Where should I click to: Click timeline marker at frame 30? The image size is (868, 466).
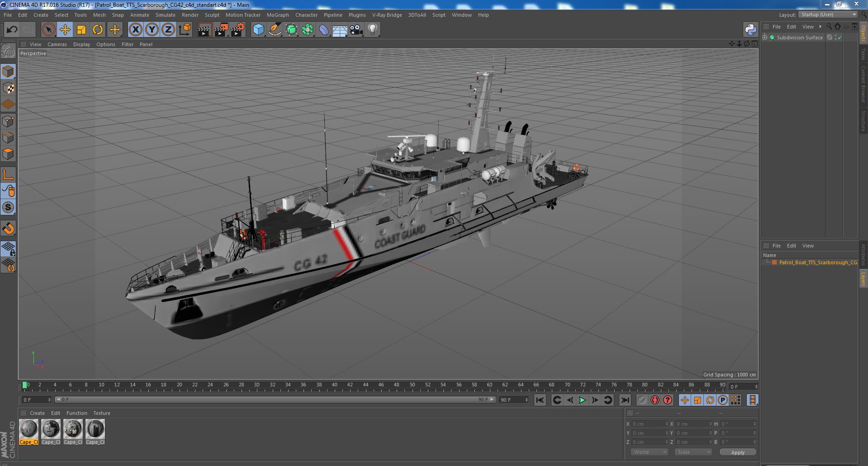(257, 385)
